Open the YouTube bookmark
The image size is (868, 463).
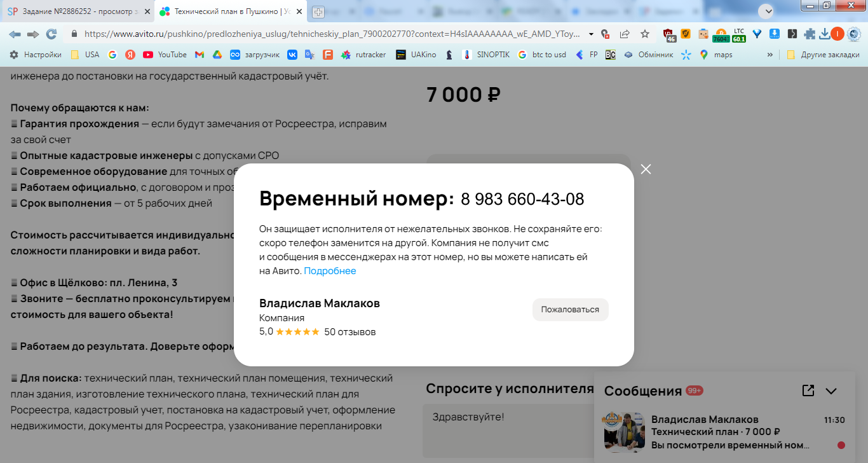pyautogui.click(x=165, y=55)
